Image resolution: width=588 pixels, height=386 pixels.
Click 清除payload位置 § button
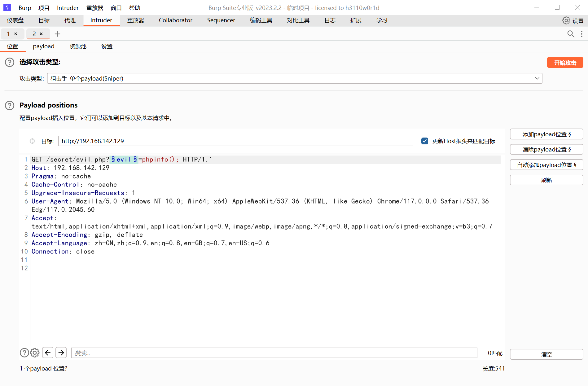546,149
